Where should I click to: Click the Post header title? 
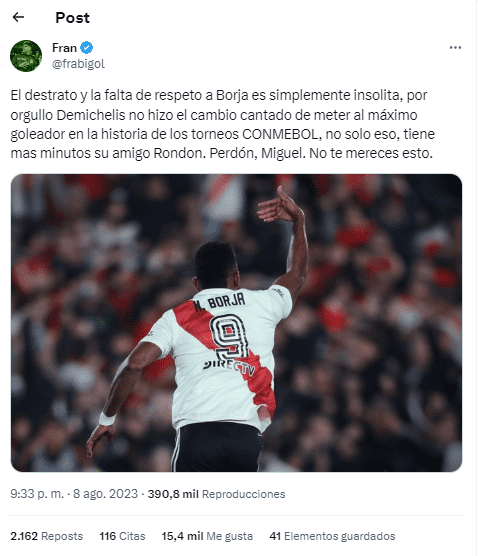(73, 18)
